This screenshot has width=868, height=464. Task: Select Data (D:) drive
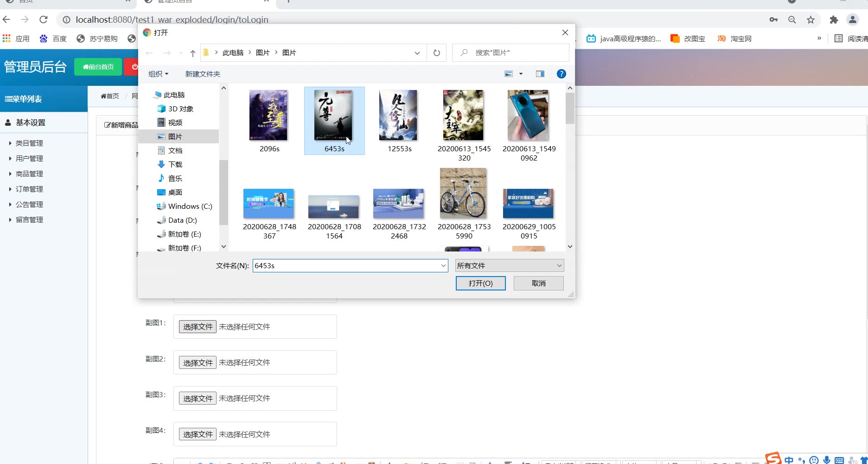177,220
